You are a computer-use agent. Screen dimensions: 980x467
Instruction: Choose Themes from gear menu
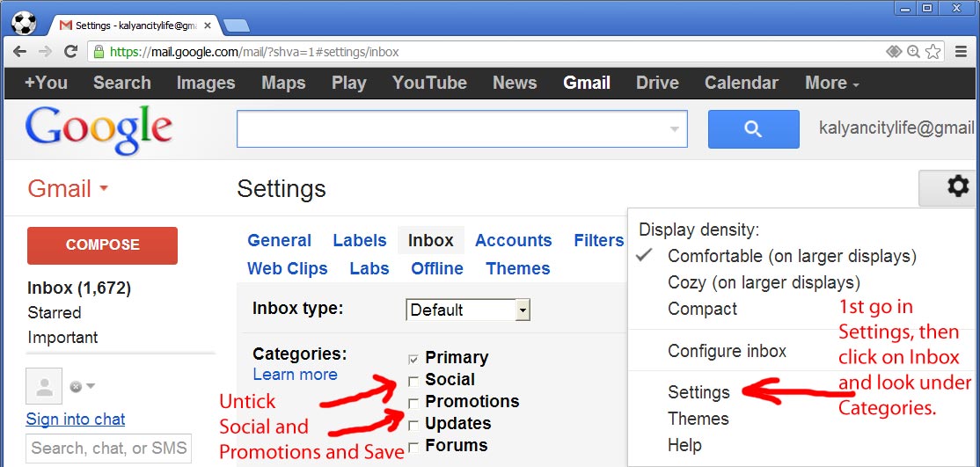pos(698,419)
